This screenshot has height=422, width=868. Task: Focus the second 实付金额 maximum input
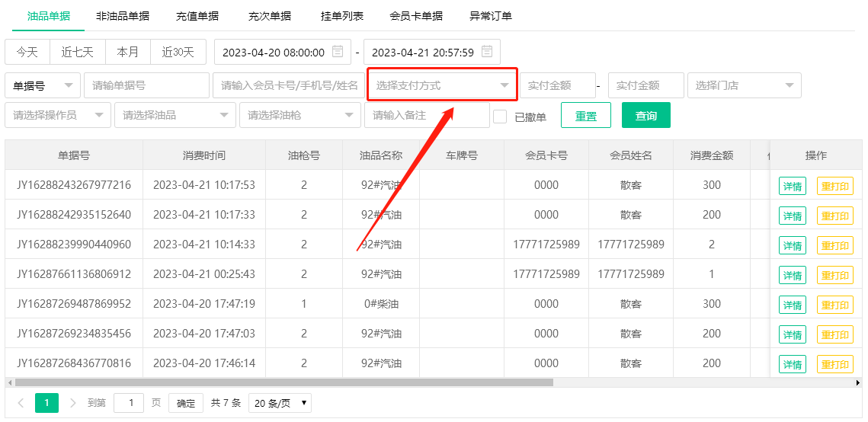point(646,85)
